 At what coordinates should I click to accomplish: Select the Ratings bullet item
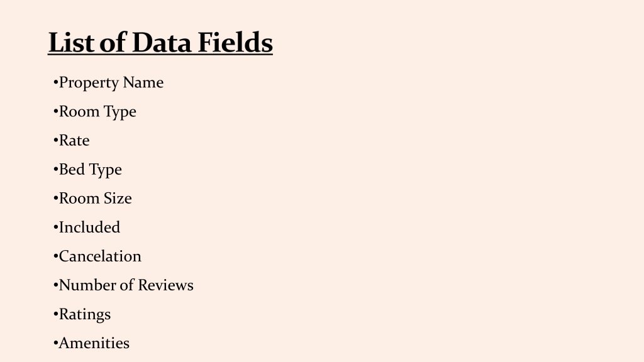[82, 315]
